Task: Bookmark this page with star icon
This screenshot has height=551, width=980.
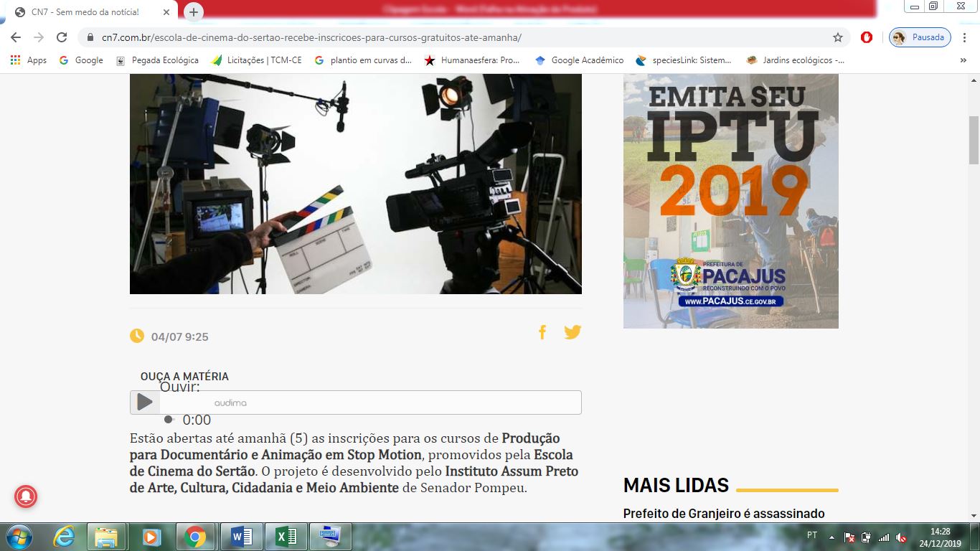Action: 837,37
